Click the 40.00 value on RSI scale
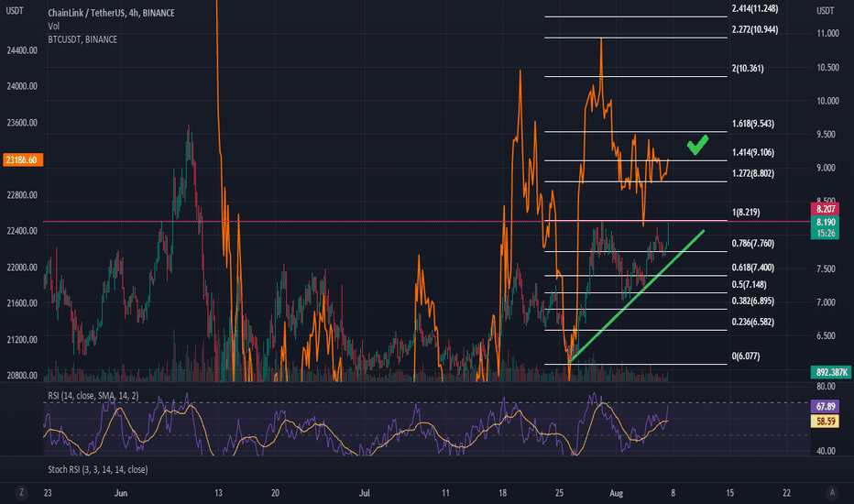This screenshot has width=854, height=504. (826, 451)
